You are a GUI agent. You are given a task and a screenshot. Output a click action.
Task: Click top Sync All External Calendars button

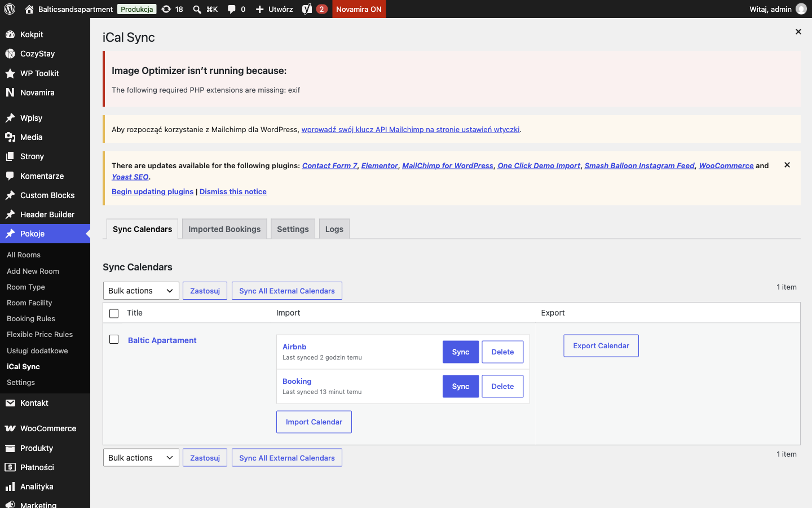coord(287,291)
